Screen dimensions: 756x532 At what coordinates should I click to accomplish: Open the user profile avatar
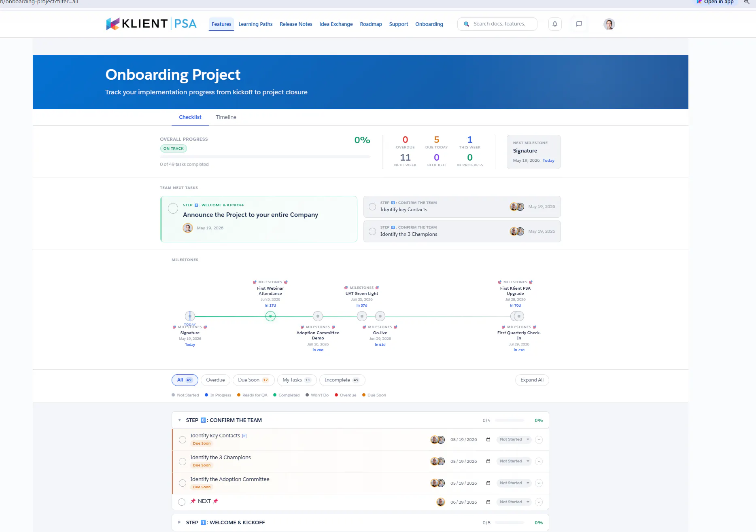tap(609, 24)
